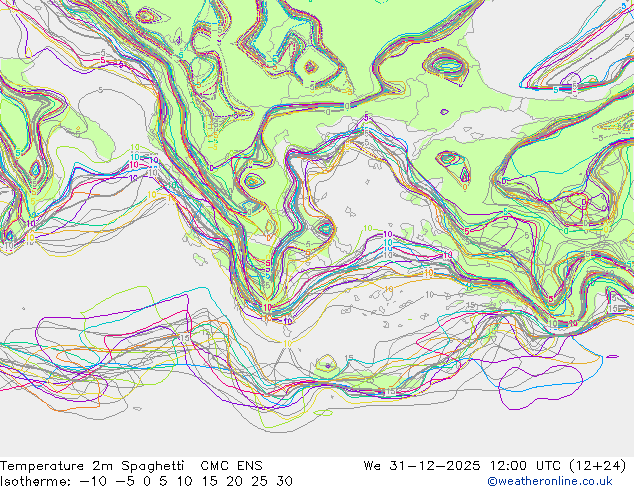Click the 'Isotherme:' legend label
Image resolution: width=634 pixels, height=490 pixels.
click(36, 482)
